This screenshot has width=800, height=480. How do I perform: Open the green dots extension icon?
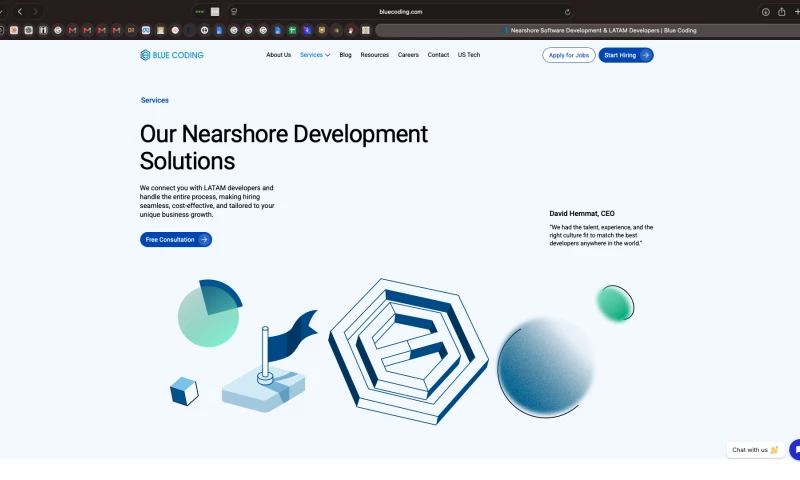(x=199, y=11)
